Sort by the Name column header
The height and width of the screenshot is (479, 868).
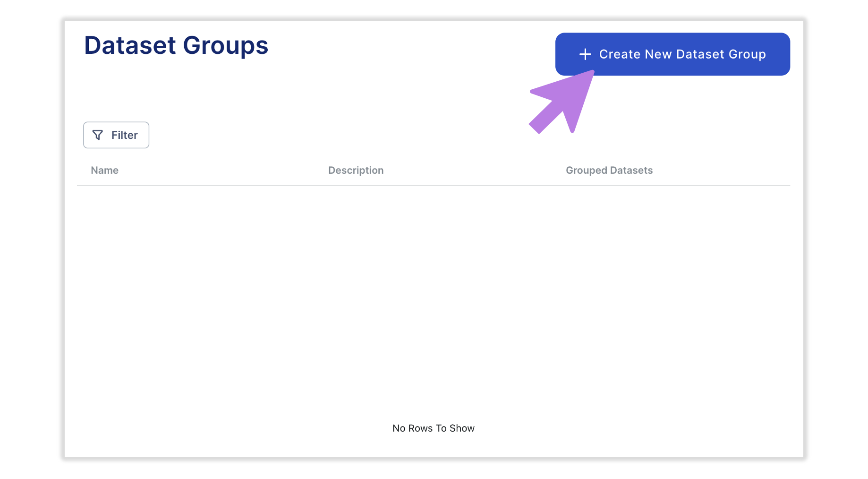pos(104,171)
